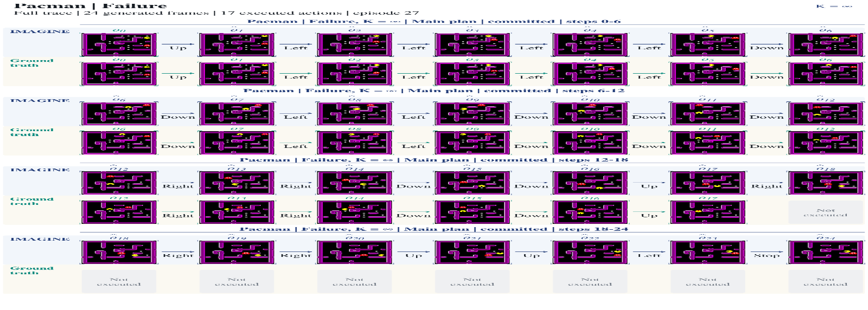Image resolution: width=868 pixels, height=310 pixels.
Task: Open Ground truth frame o5 thumbnail
Action: pos(708,74)
